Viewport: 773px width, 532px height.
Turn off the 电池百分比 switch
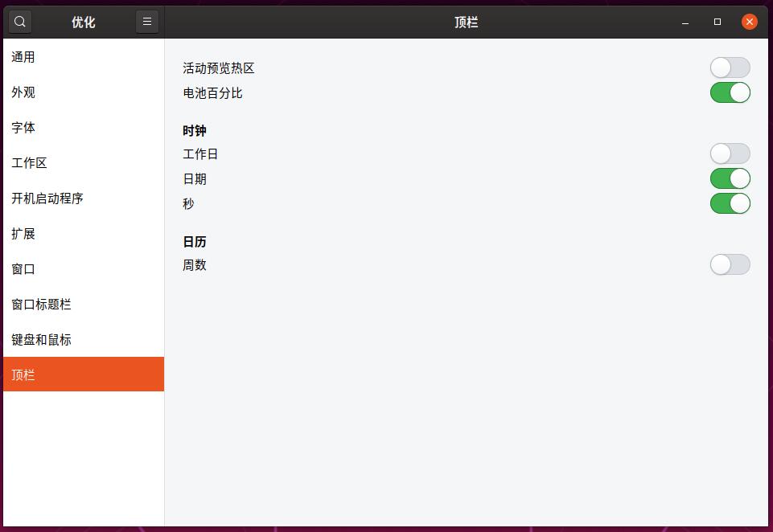pos(730,92)
